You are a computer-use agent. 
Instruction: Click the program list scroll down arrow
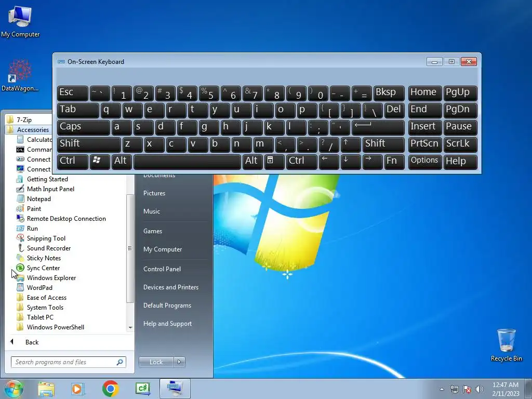point(130,328)
